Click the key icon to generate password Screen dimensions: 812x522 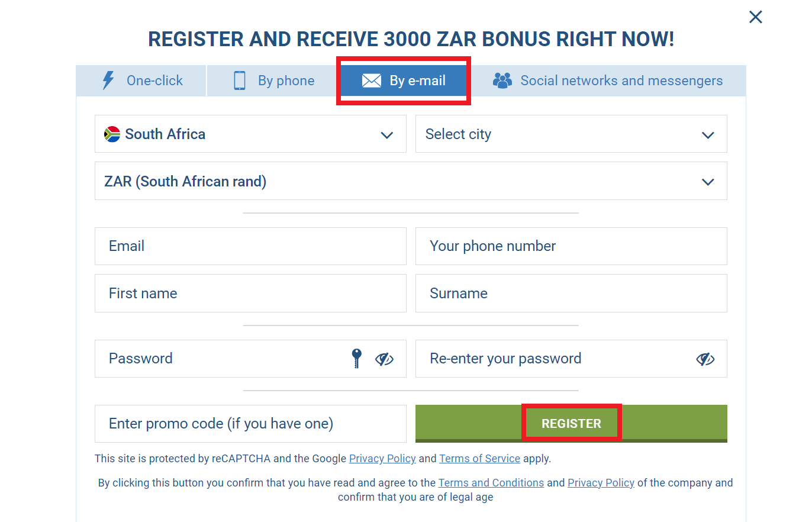pyautogui.click(x=356, y=358)
